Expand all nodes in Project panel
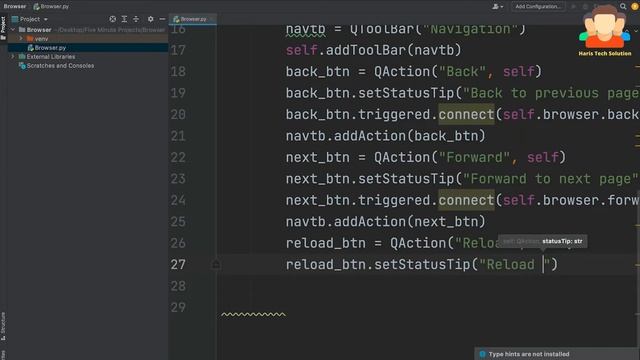Viewport: 640px width, 360px height. click(124, 19)
